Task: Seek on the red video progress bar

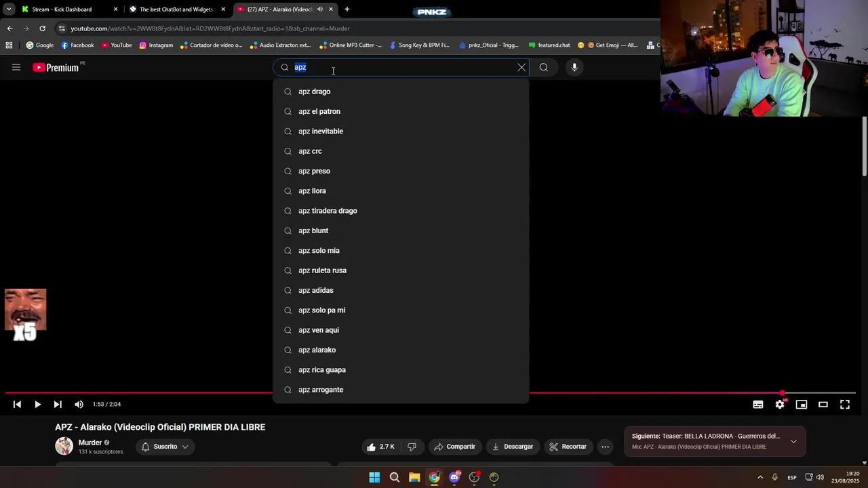Action: pyautogui.click(x=431, y=392)
